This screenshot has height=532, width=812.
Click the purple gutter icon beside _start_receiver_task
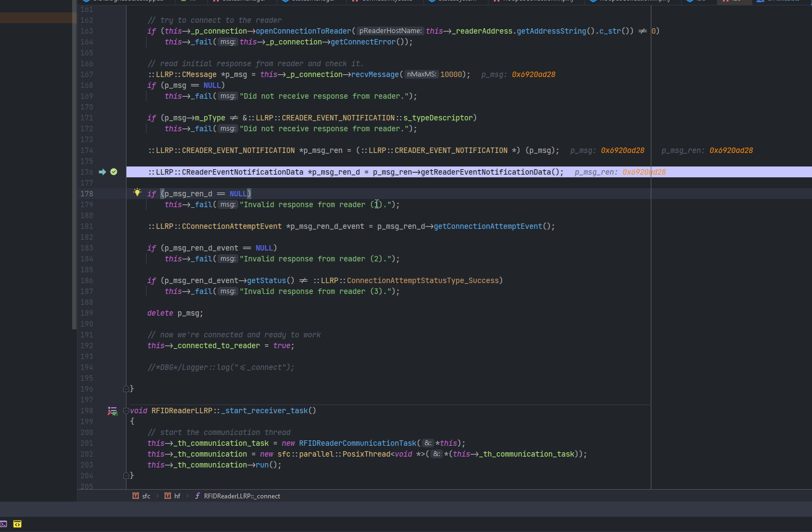point(112,411)
